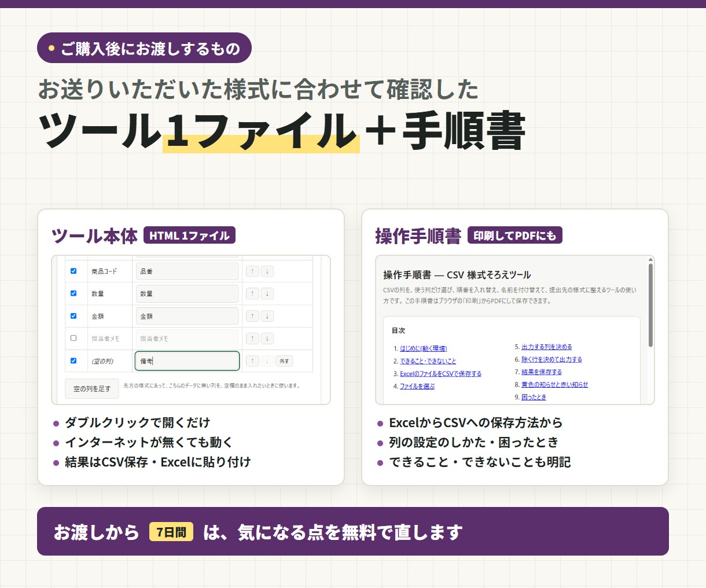Screen dimensions: 706x588
Task: Click the 商品コード column label
Action: pos(104,271)
